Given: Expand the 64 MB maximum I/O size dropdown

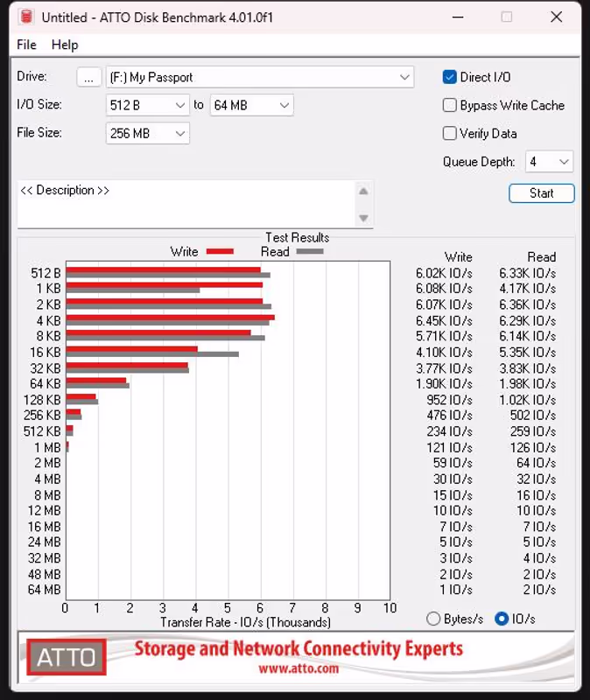Looking at the screenshot, I should click(251, 105).
